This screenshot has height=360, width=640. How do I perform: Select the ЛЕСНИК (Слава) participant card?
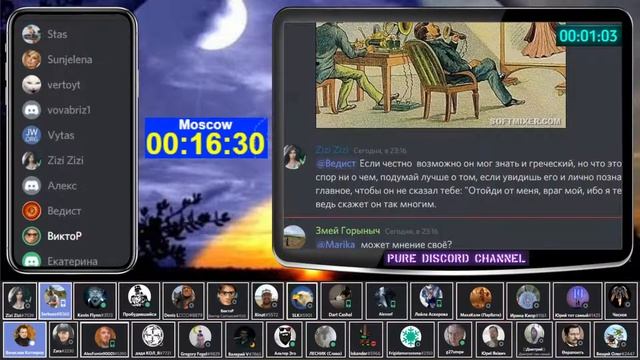(325, 340)
